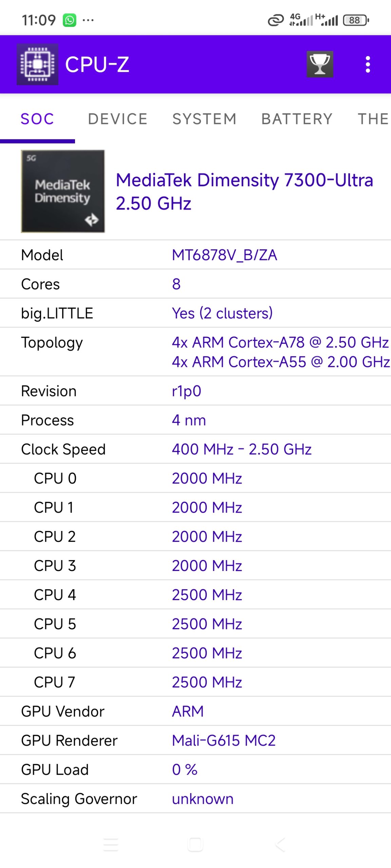
Task: Switch to the DEVICE tab
Action: pyautogui.click(x=117, y=119)
